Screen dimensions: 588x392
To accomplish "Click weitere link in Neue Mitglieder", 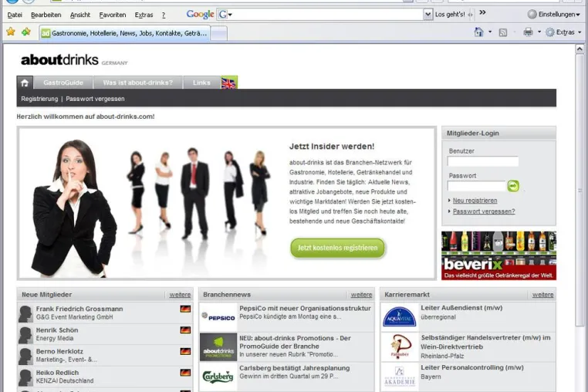I will [180, 295].
